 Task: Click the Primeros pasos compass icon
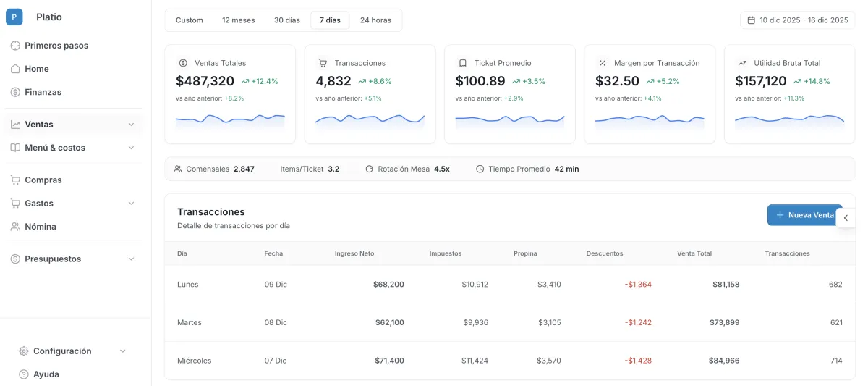pos(15,46)
